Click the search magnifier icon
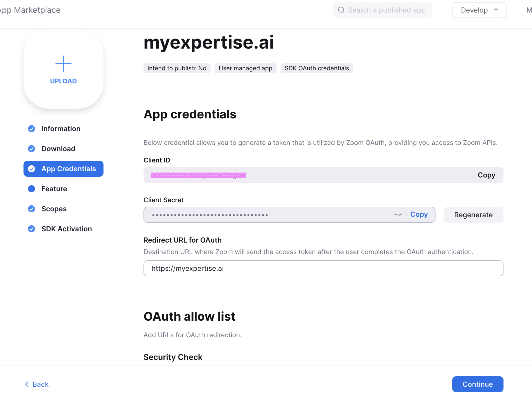The height and width of the screenshot is (400, 532). (x=341, y=10)
